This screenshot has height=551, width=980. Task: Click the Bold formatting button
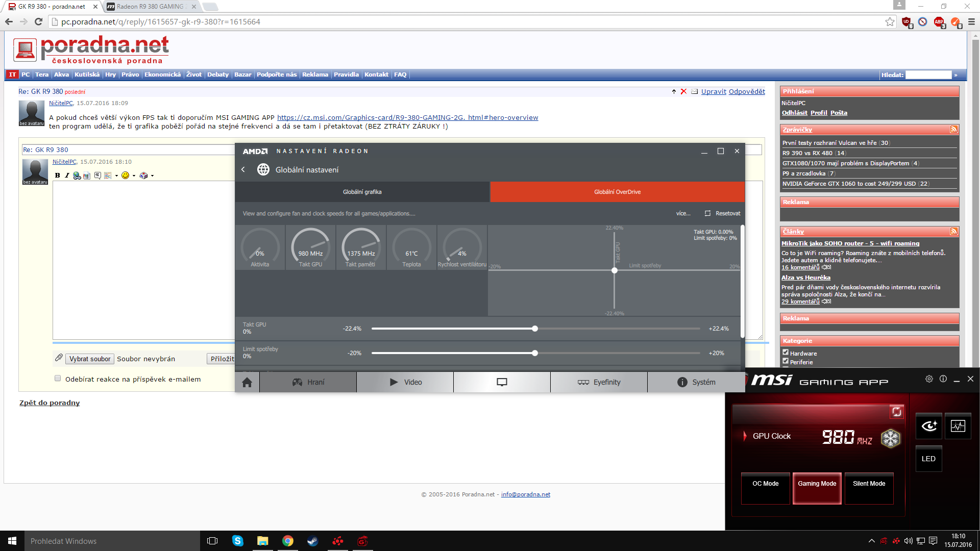tap(58, 176)
